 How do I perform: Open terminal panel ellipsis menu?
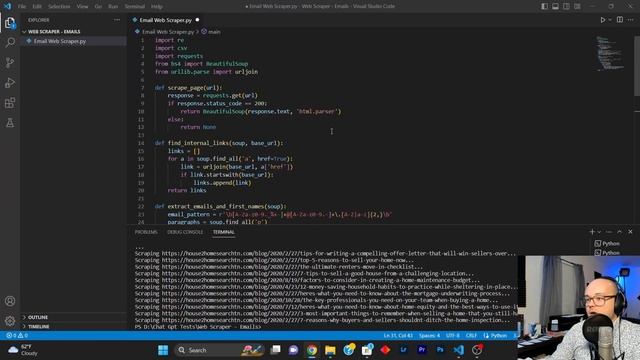609,232
